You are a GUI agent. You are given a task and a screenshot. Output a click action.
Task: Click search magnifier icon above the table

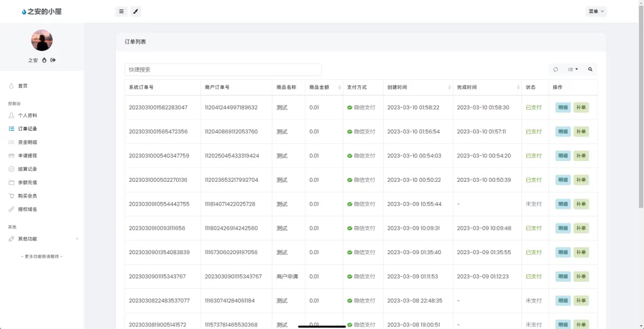point(590,69)
